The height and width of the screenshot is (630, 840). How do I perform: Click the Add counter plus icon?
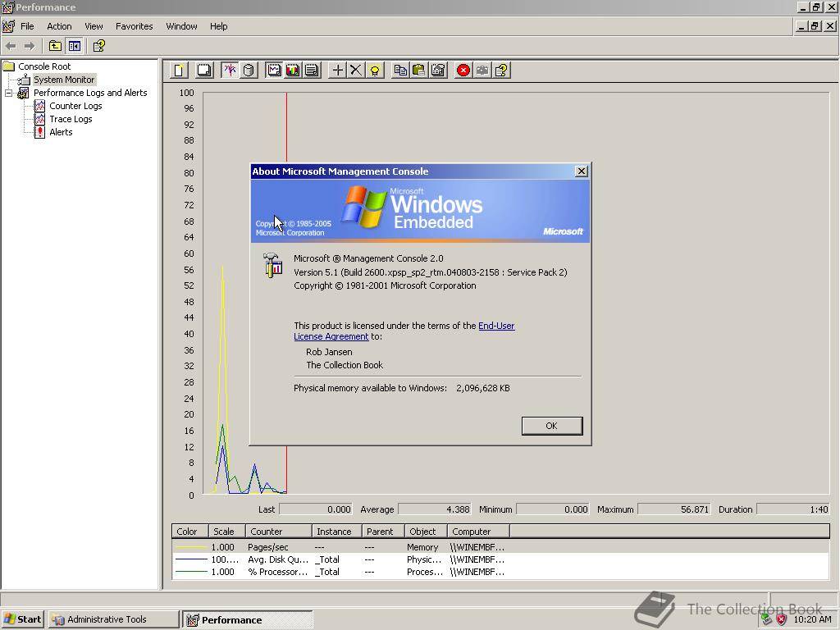tap(337, 71)
